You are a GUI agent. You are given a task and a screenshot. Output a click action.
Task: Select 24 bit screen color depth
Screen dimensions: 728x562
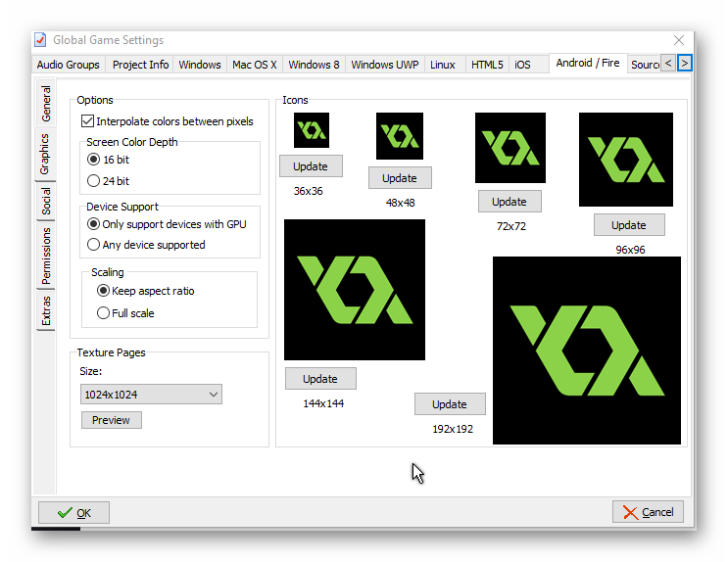point(94,180)
